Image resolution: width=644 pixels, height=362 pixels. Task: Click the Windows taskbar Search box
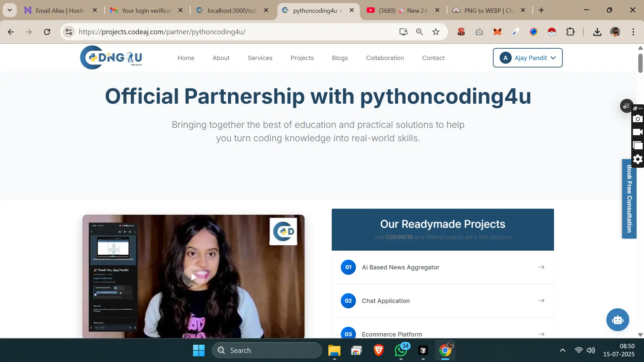[x=267, y=350]
